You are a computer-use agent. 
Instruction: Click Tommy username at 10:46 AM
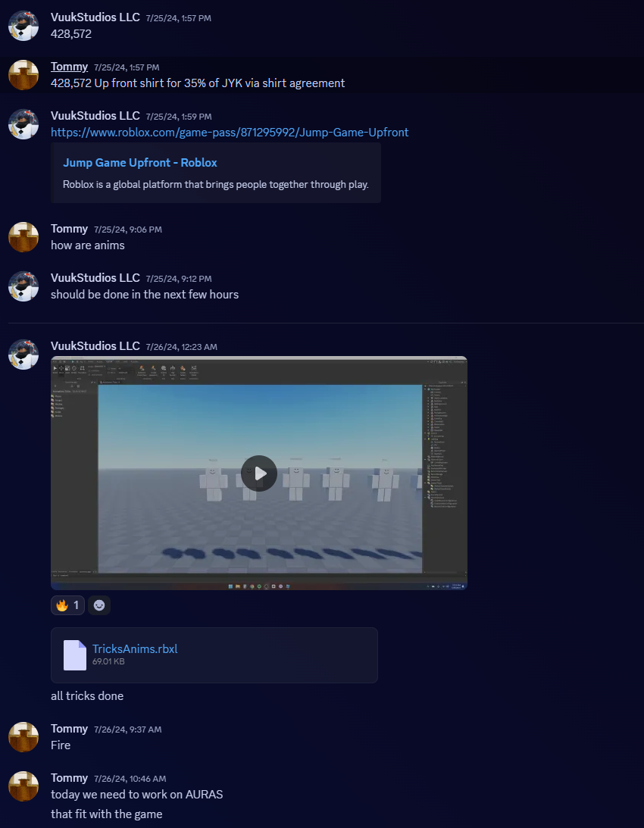click(69, 778)
